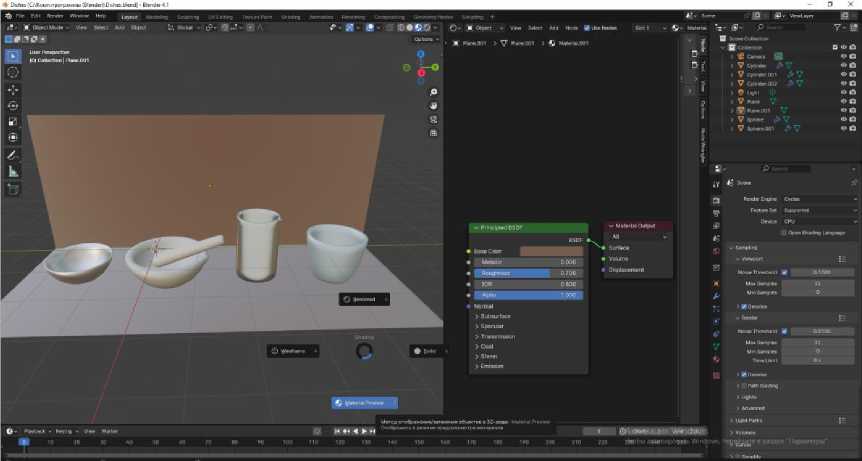Click the Annotate pencil tool
This screenshot has height=461, width=862.
(13, 155)
